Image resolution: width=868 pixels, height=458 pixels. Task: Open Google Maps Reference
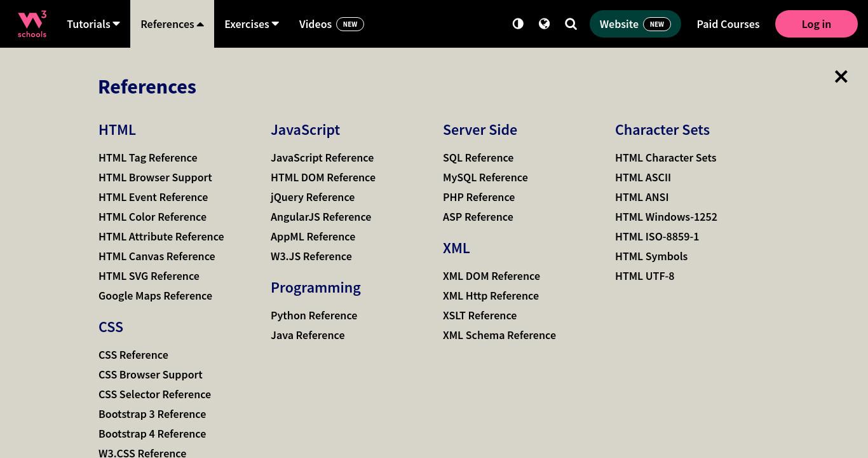(155, 295)
